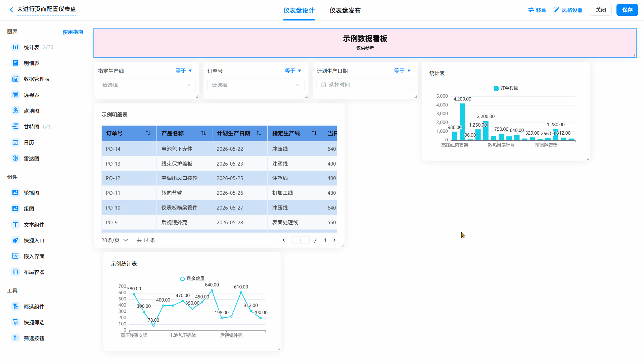Sort the 指定生产线 column

pos(314,133)
